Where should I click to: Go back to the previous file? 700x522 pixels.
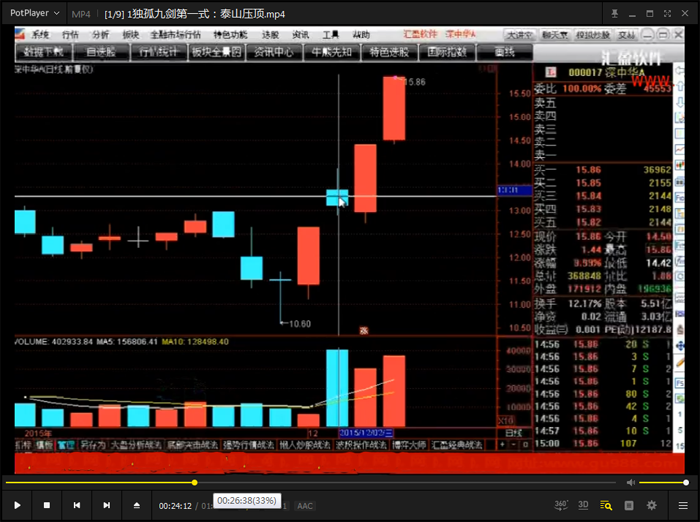(77, 505)
